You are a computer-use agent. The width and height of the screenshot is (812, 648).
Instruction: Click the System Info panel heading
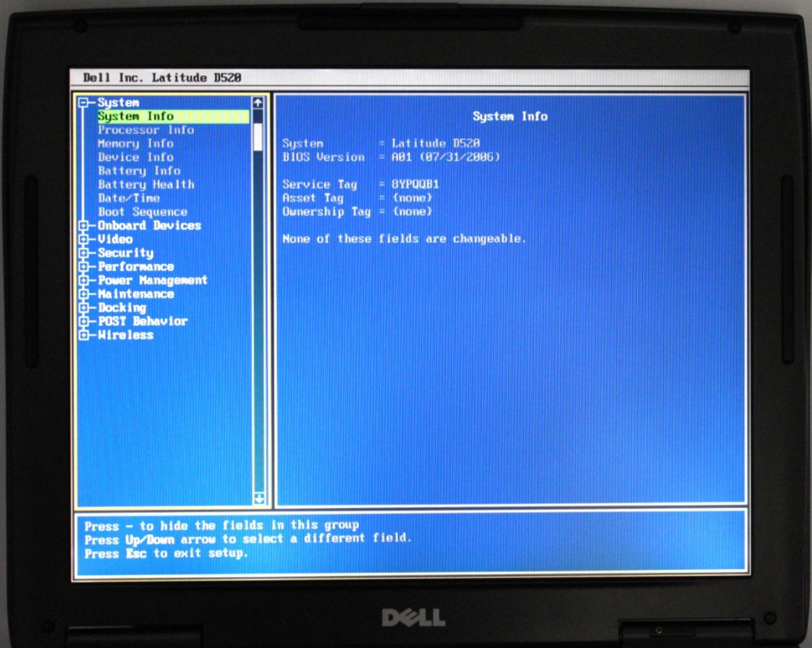tap(510, 116)
